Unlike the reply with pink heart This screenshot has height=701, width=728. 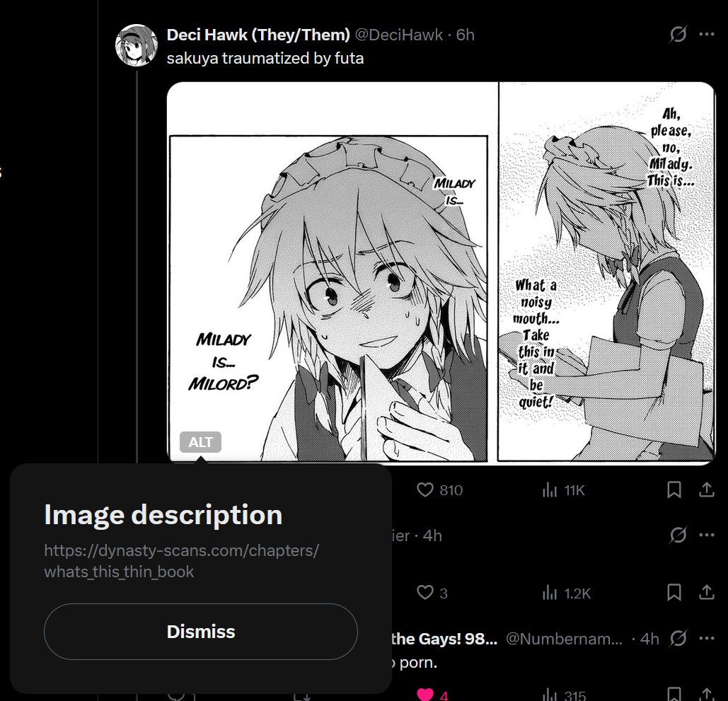click(x=432, y=693)
